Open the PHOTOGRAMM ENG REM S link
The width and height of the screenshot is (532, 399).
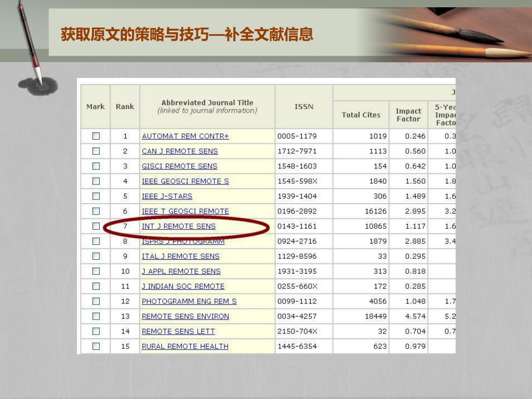pos(189,301)
